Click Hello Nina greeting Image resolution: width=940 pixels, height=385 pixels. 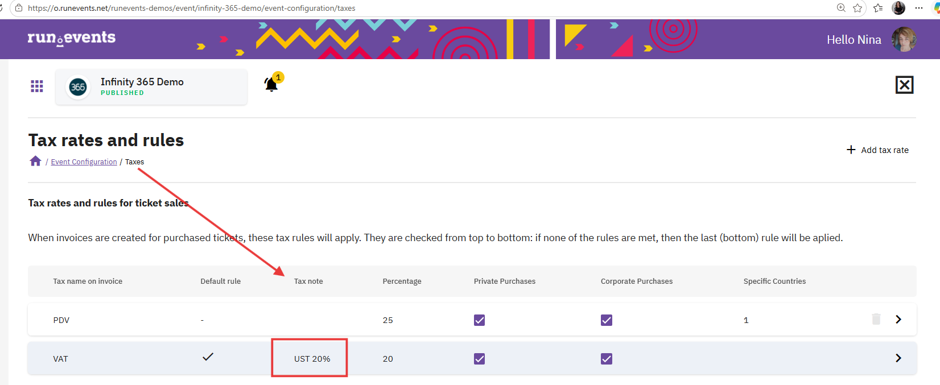pyautogui.click(x=854, y=40)
